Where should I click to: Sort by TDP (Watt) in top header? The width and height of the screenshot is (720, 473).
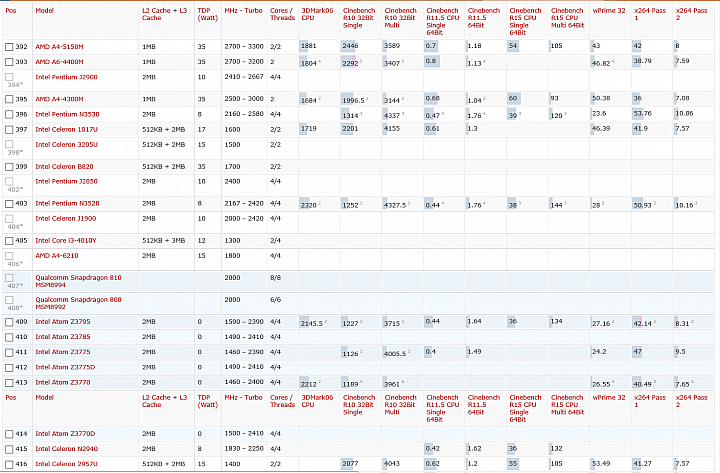(x=208, y=14)
